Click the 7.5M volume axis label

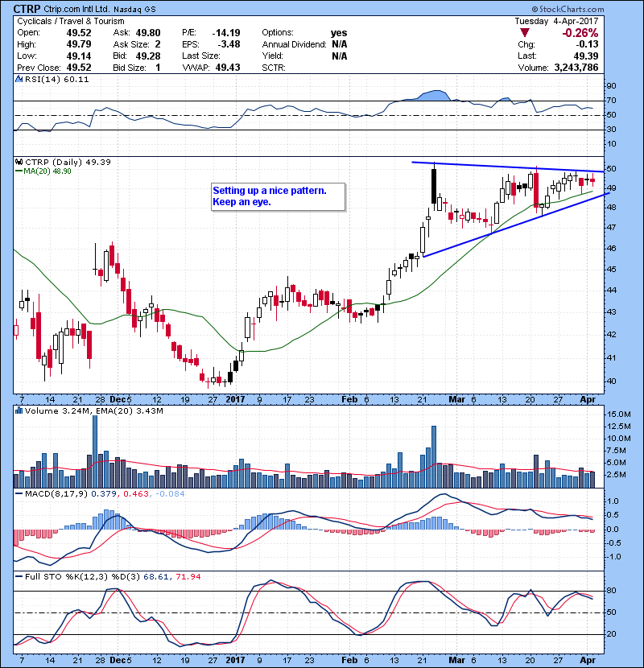pos(617,451)
